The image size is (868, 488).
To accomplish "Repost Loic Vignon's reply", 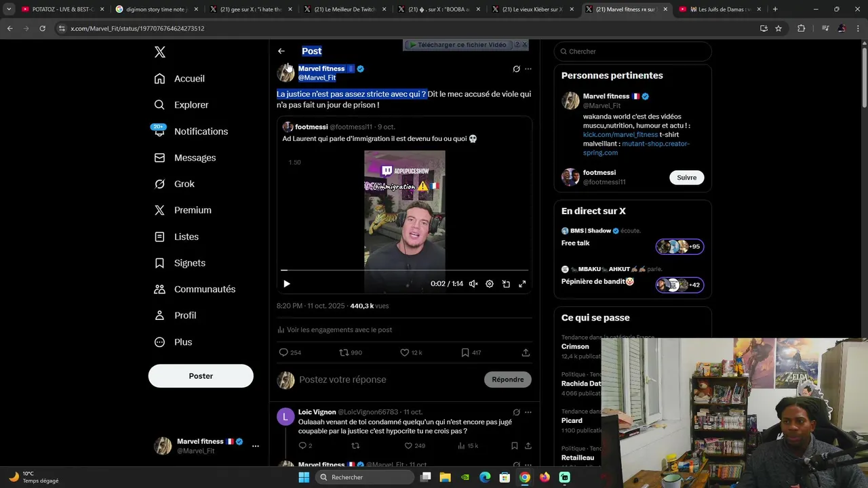I will (x=355, y=446).
